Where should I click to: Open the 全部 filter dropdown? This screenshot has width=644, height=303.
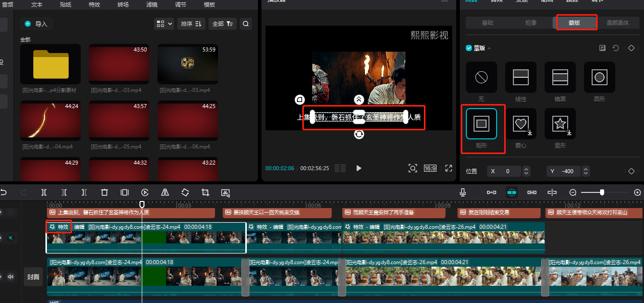point(222,24)
